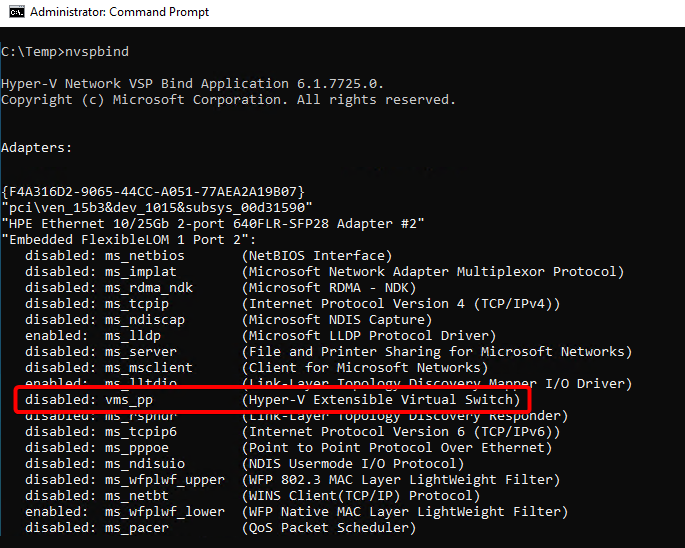Click the Microsoft Corporation copyright line
Screen dimensions: 685x548
(228, 99)
